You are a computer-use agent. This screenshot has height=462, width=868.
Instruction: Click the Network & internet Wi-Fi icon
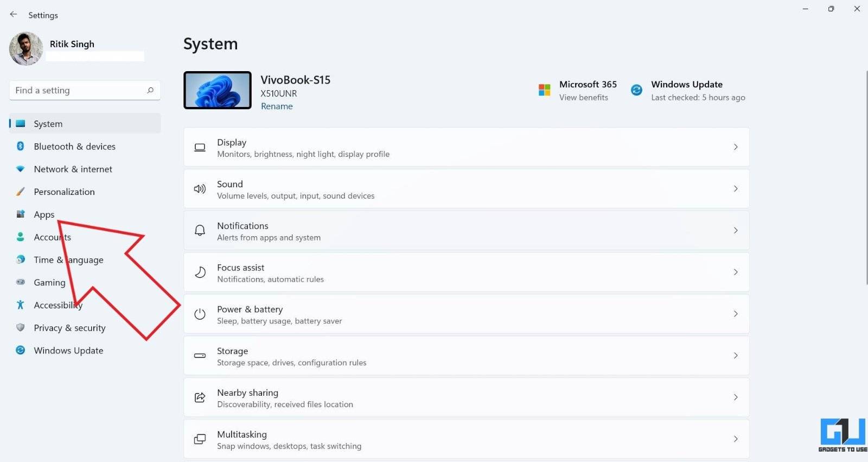point(21,169)
